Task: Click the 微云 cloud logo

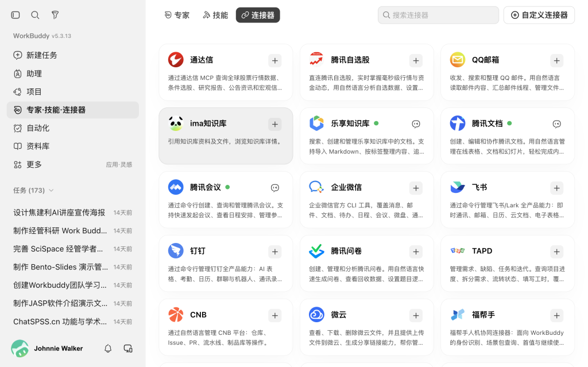Action: tap(316, 315)
